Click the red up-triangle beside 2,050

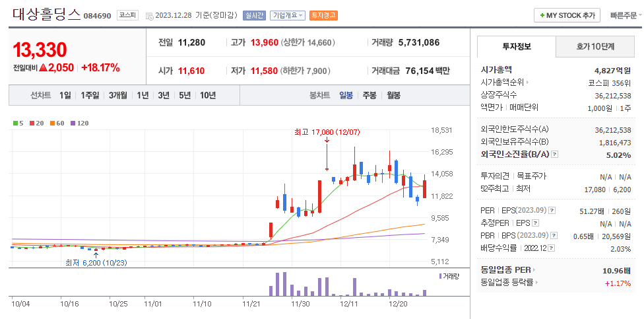[43, 68]
